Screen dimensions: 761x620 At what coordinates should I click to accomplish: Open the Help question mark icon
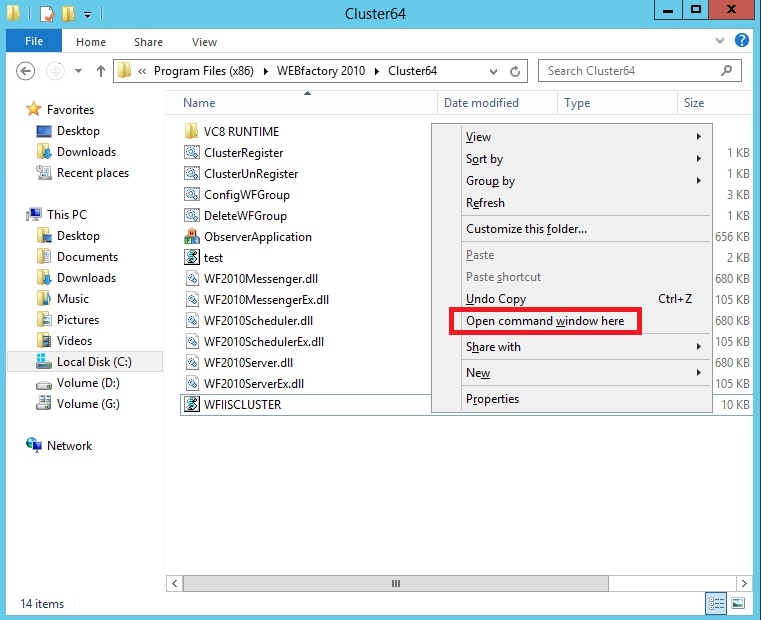point(741,40)
